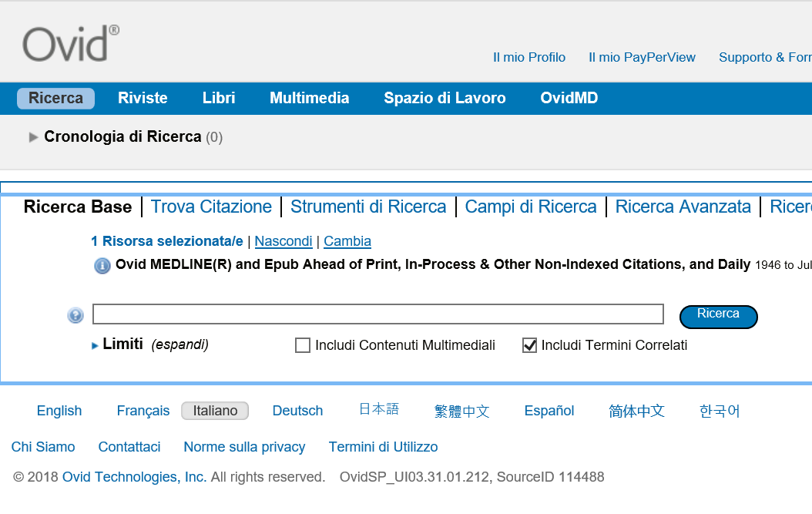The image size is (812, 514).
Task: Click the database info icon beside Ovid MEDLINE
Action: pos(102,266)
